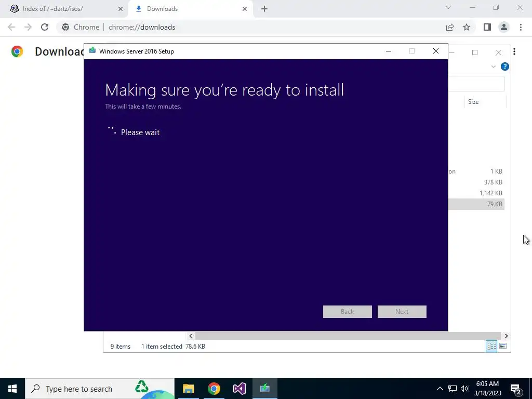Open File Explorer help icon
The width and height of the screenshot is (532, 399).
[x=505, y=66]
